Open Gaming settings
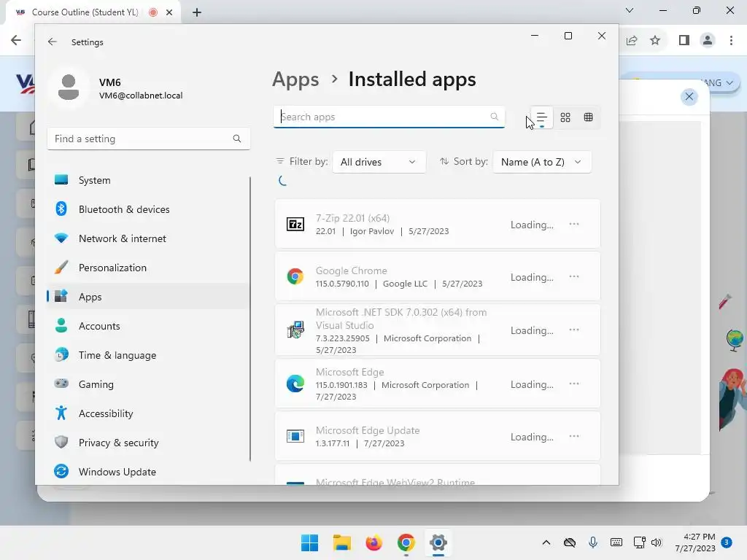This screenshot has width=747, height=560. pyautogui.click(x=148, y=384)
